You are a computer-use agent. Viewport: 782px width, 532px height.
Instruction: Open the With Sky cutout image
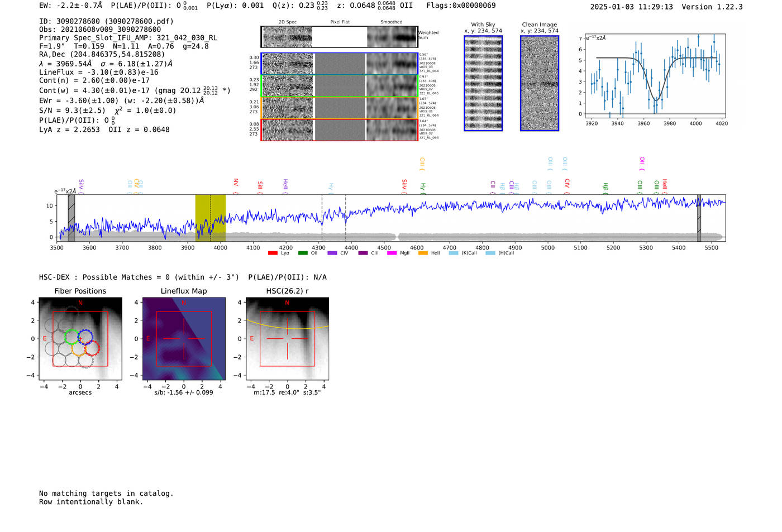tap(483, 83)
